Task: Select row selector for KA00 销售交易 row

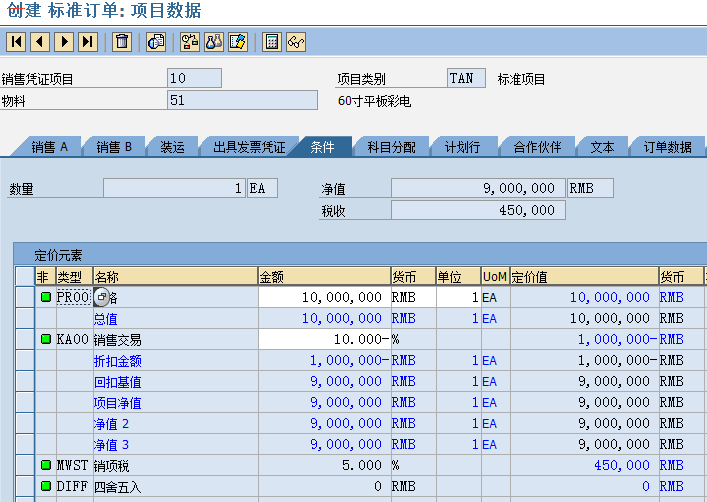Action: (x=25, y=339)
